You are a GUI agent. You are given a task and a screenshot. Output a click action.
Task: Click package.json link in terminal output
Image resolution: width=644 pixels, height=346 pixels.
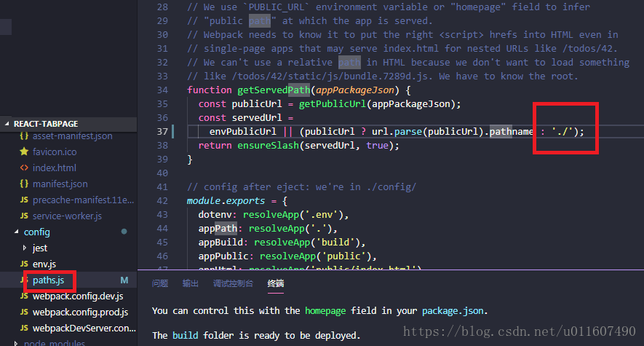click(x=453, y=311)
